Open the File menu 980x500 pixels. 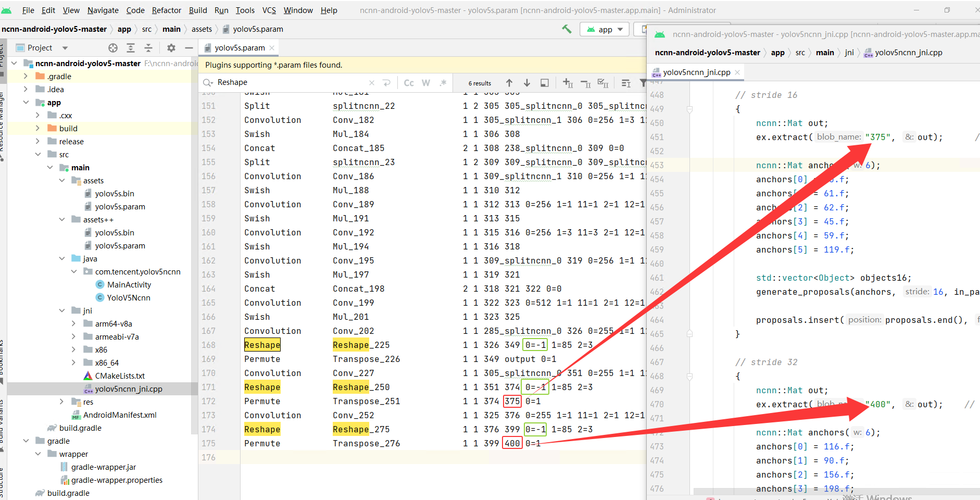(x=28, y=10)
